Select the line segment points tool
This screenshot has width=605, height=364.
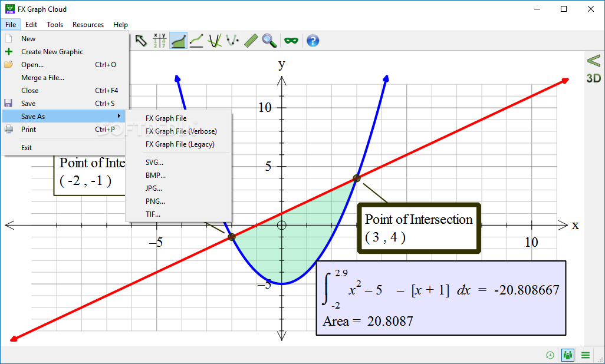196,41
